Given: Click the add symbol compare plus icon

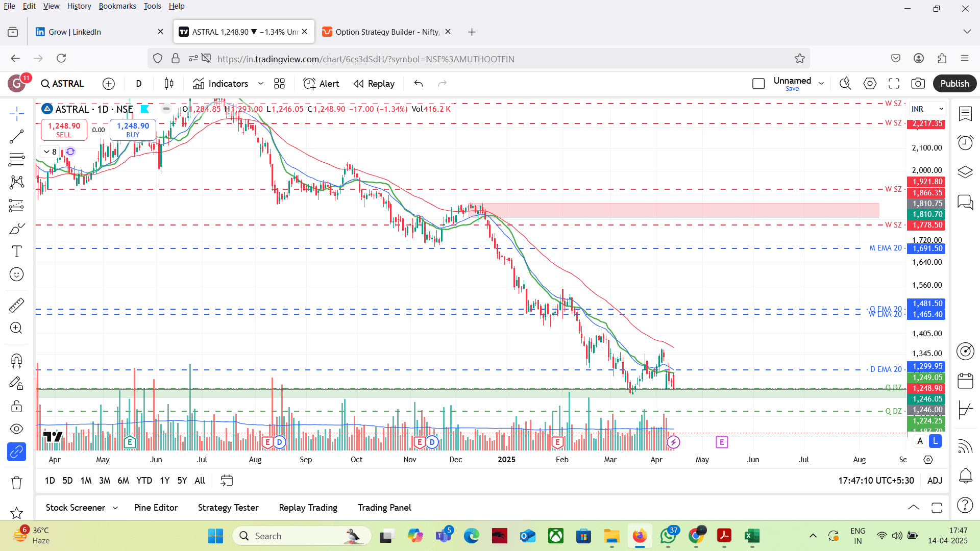Looking at the screenshot, I should tap(109, 84).
